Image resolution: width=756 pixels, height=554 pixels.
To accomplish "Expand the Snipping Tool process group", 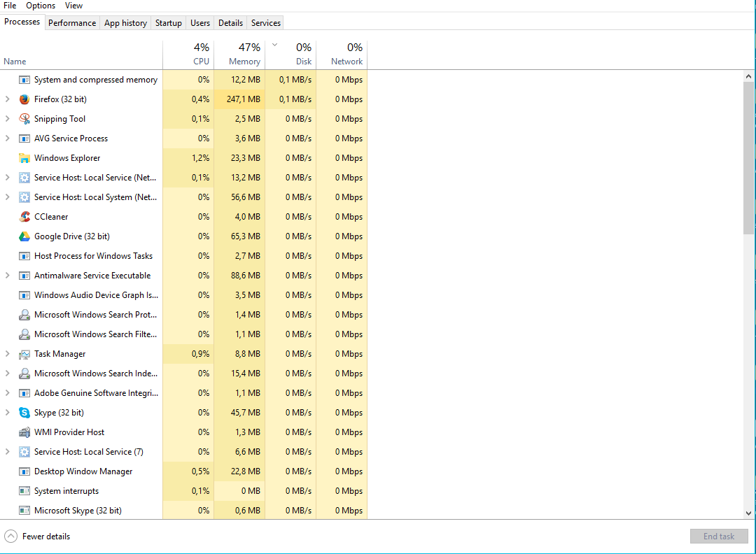I will tap(7, 119).
